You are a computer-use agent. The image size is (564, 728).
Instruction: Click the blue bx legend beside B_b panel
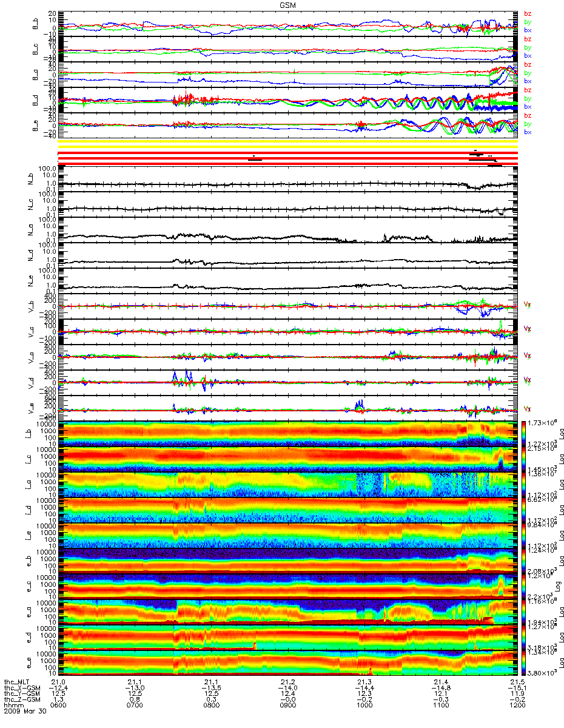click(x=528, y=30)
